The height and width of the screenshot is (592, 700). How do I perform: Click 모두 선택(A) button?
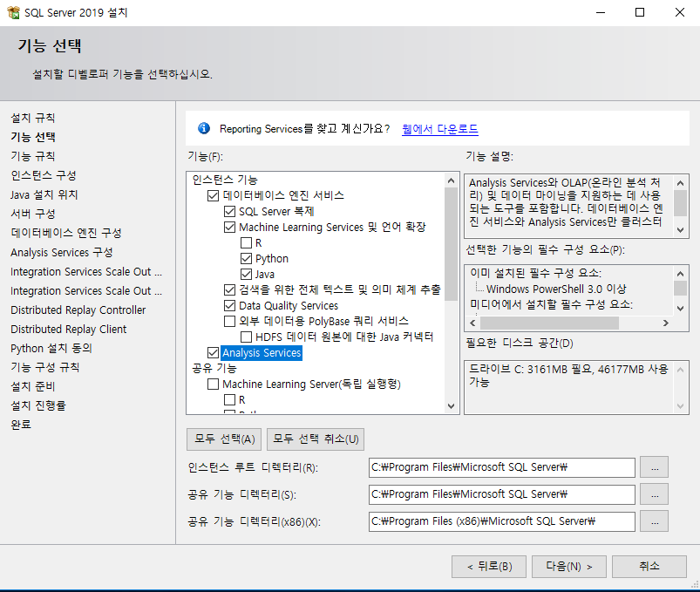tap(224, 439)
